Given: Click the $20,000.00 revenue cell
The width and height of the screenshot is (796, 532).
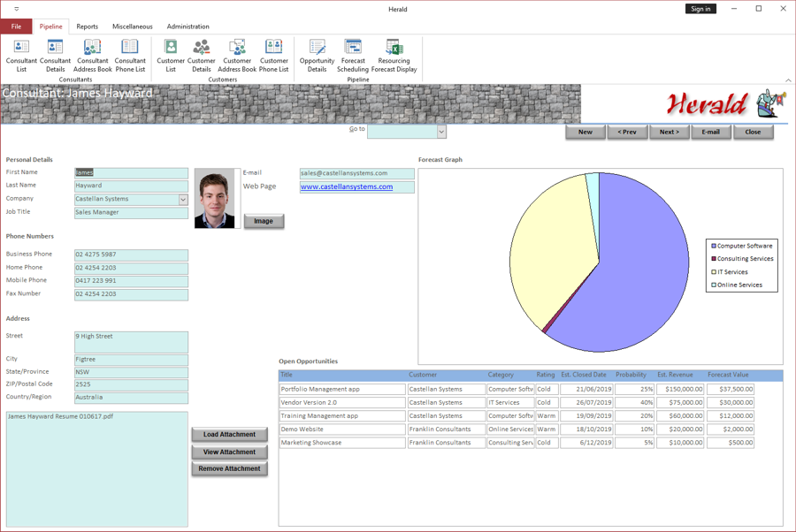Looking at the screenshot, I should click(x=680, y=429).
